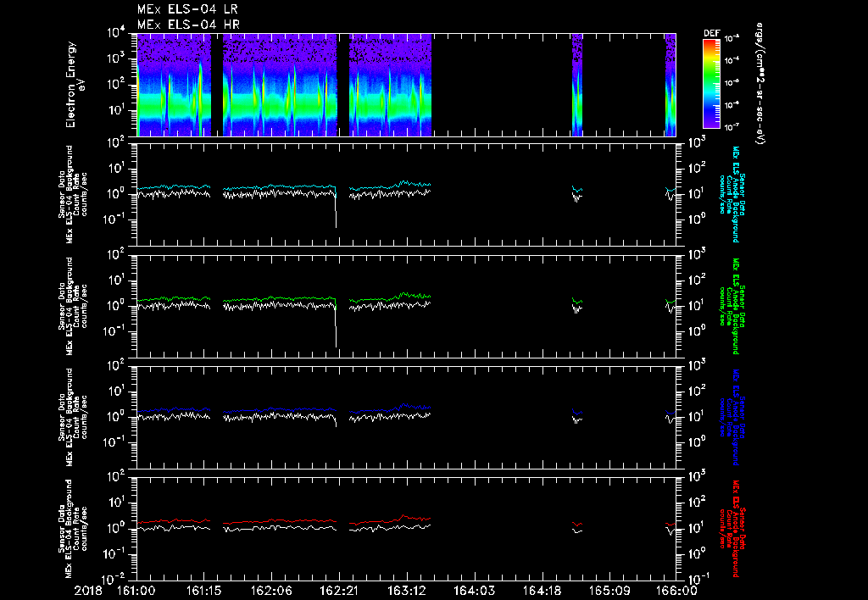Click the narrow spectrogram strip after 164:18

point(576,85)
